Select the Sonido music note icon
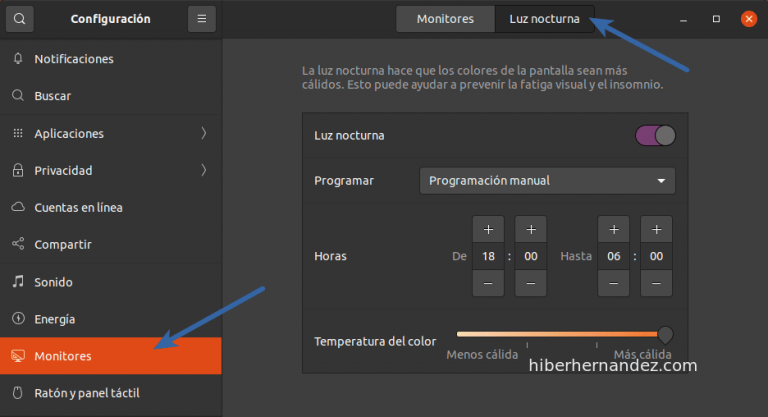The width and height of the screenshot is (768, 417). tap(18, 282)
